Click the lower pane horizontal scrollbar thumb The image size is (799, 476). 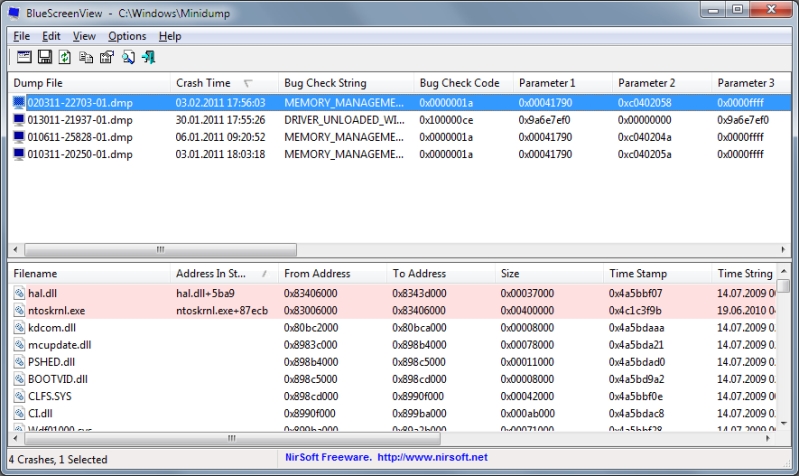pyautogui.click(x=232, y=438)
